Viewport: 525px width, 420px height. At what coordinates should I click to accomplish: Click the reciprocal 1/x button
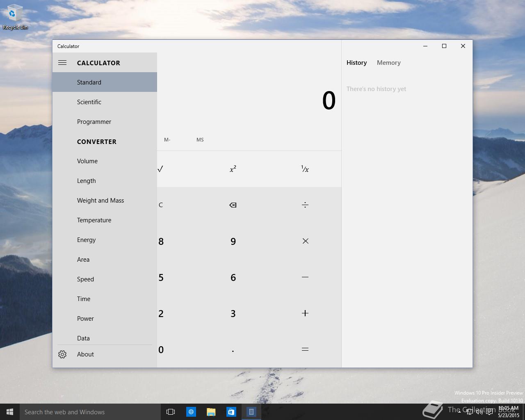coord(305,169)
